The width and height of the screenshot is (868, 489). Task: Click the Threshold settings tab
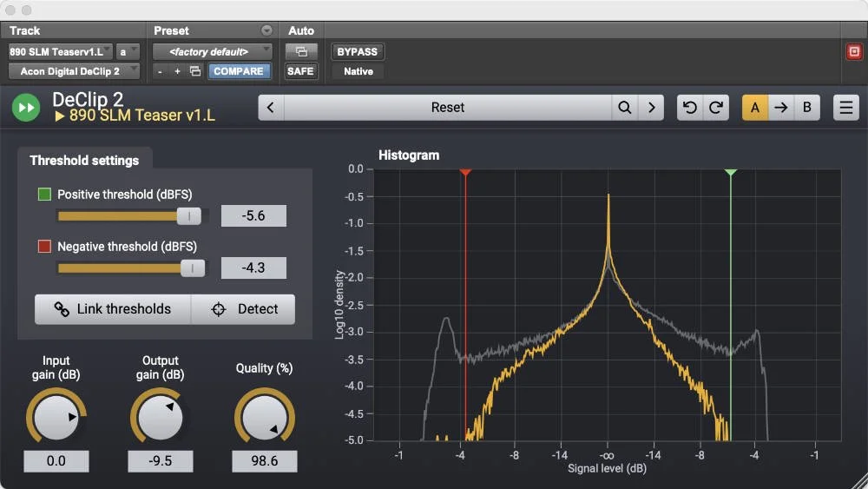pyautogui.click(x=85, y=161)
